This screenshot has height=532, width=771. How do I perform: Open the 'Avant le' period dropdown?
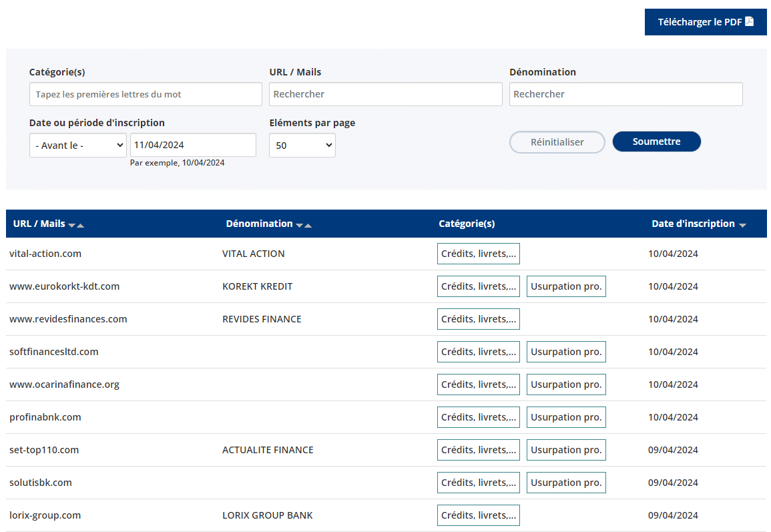tap(78, 146)
